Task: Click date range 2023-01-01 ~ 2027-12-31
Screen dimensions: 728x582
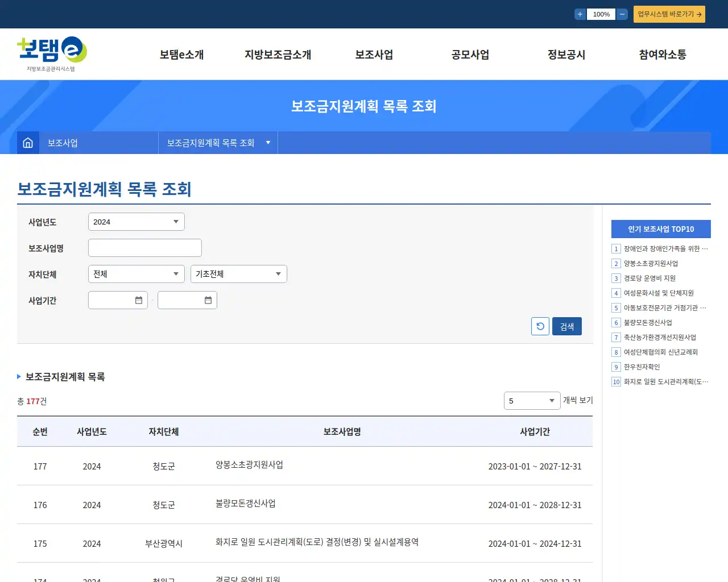Action: point(535,467)
